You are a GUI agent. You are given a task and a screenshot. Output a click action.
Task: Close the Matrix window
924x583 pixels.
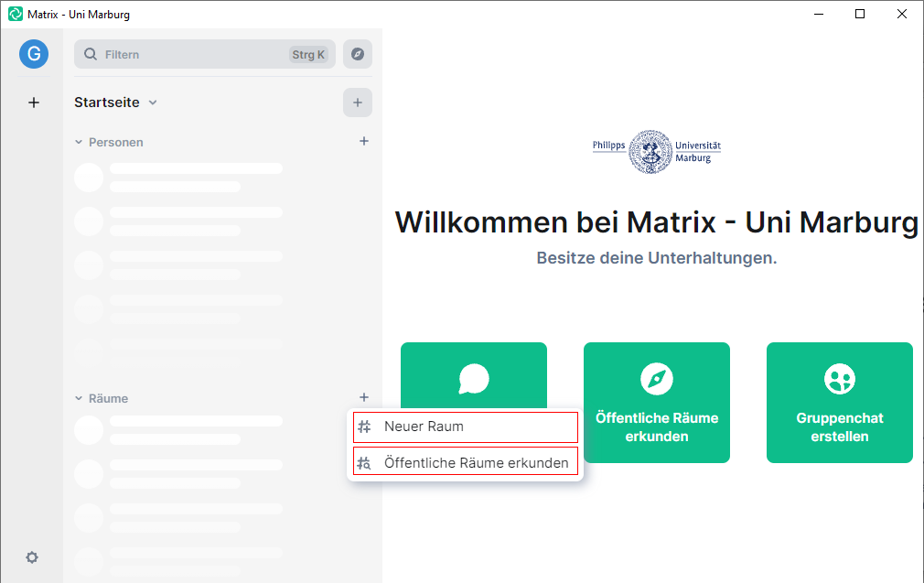(x=902, y=14)
